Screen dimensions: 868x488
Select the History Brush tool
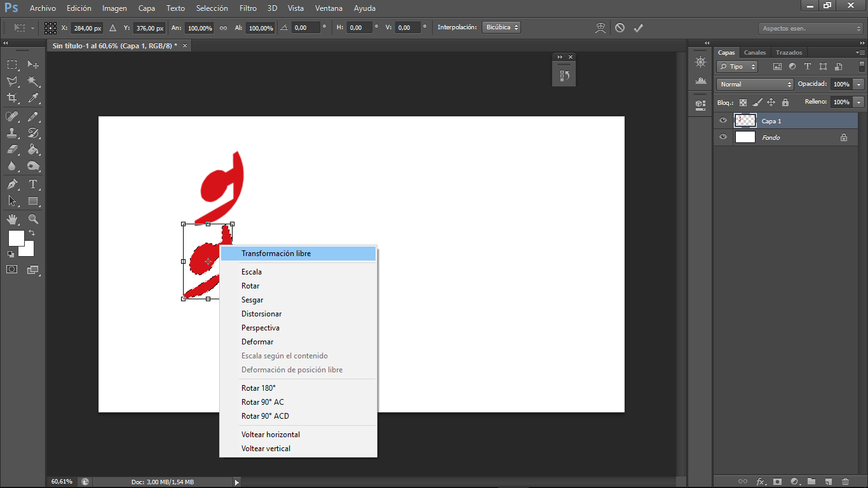(33, 133)
